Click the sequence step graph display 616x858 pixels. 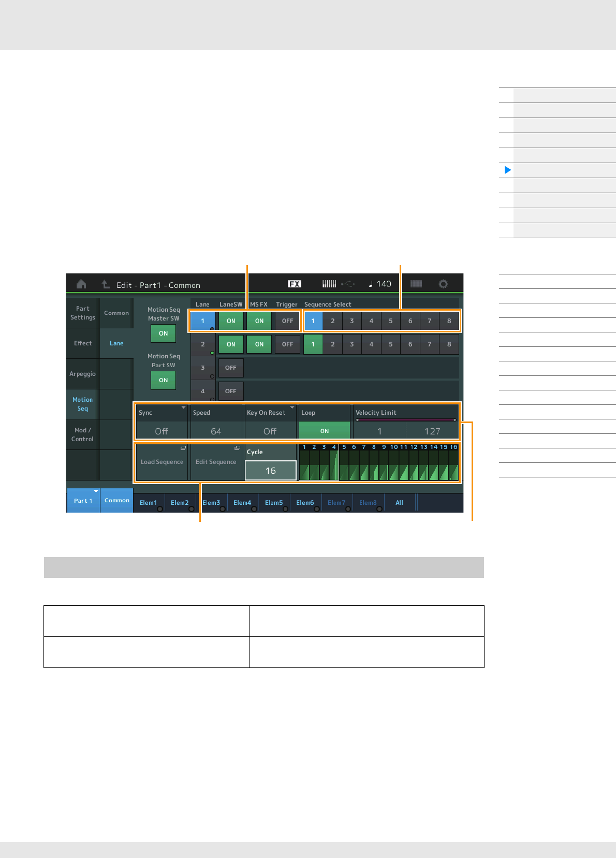pyautogui.click(x=379, y=462)
